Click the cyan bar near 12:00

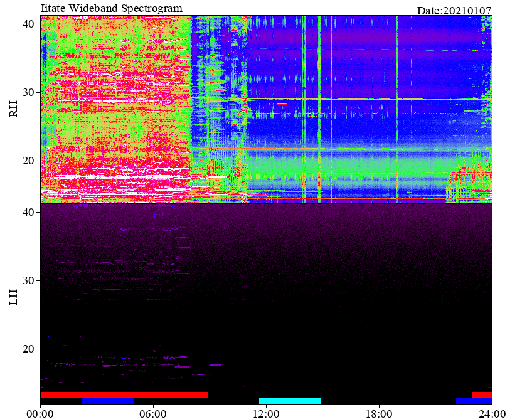pos(290,401)
